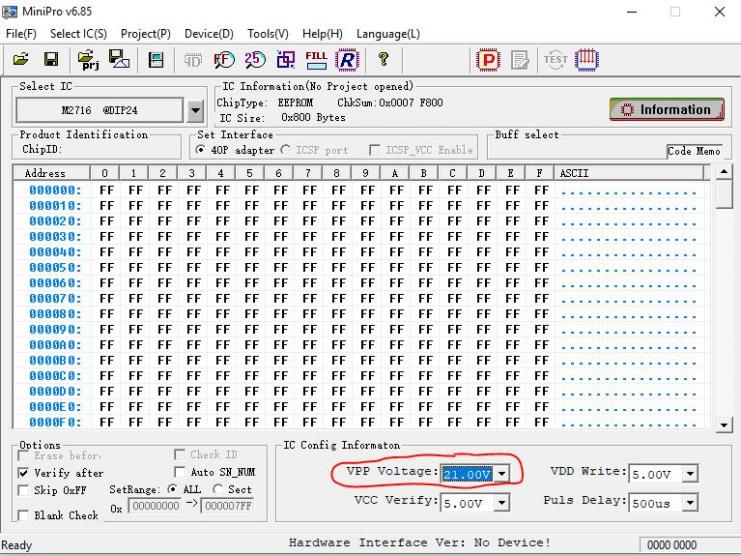Viewport: 741px width, 556px height.
Task: Click the Open file toolbar icon
Action: pos(21,61)
